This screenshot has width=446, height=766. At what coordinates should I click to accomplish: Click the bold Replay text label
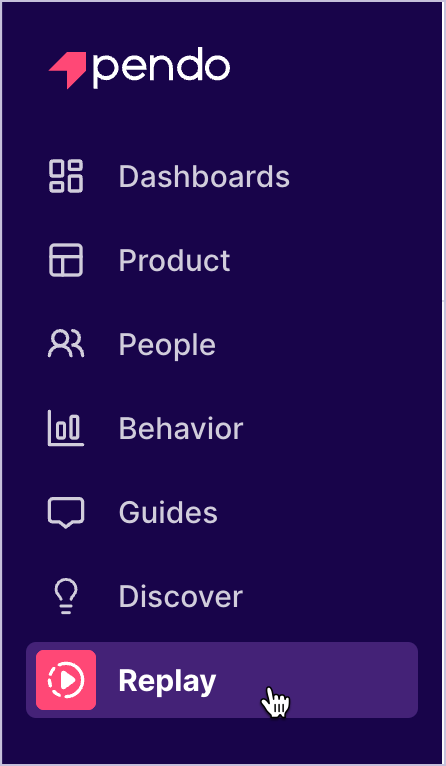coord(167,681)
